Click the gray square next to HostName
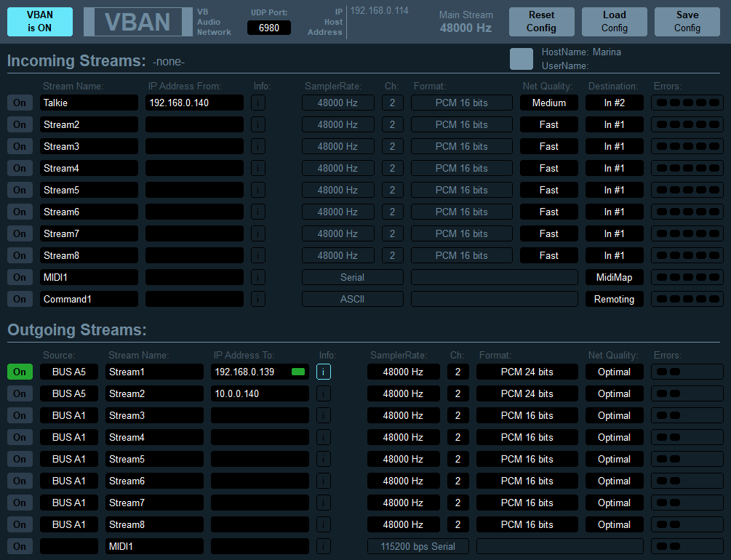Viewport: 731px width, 560px height. [522, 59]
